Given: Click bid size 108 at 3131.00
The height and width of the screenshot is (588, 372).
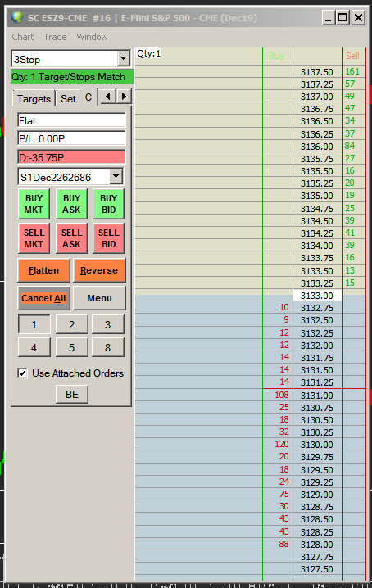Looking at the screenshot, I should point(282,395).
